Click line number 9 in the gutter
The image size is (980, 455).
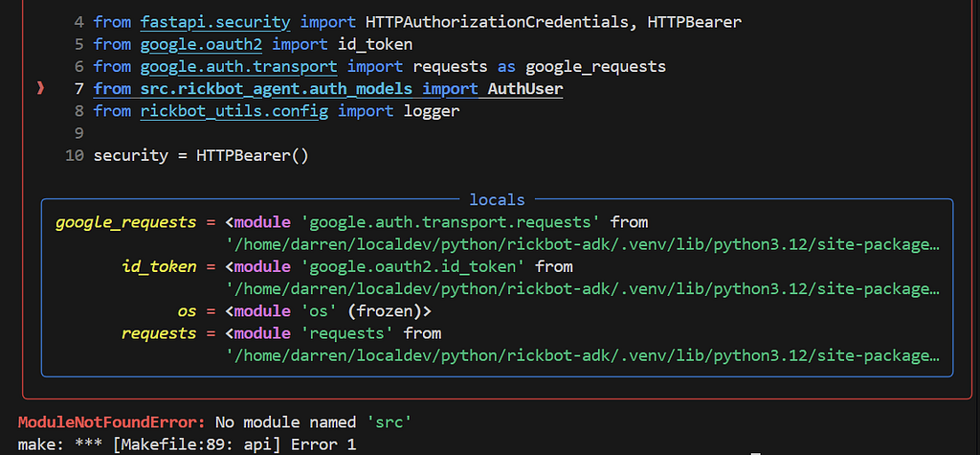(78, 133)
